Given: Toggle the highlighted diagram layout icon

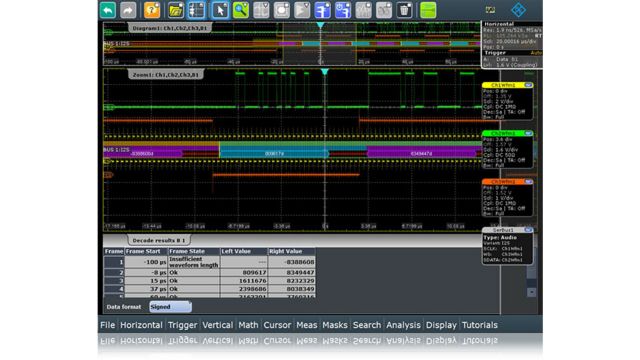Looking at the screenshot, I should (x=196, y=10).
